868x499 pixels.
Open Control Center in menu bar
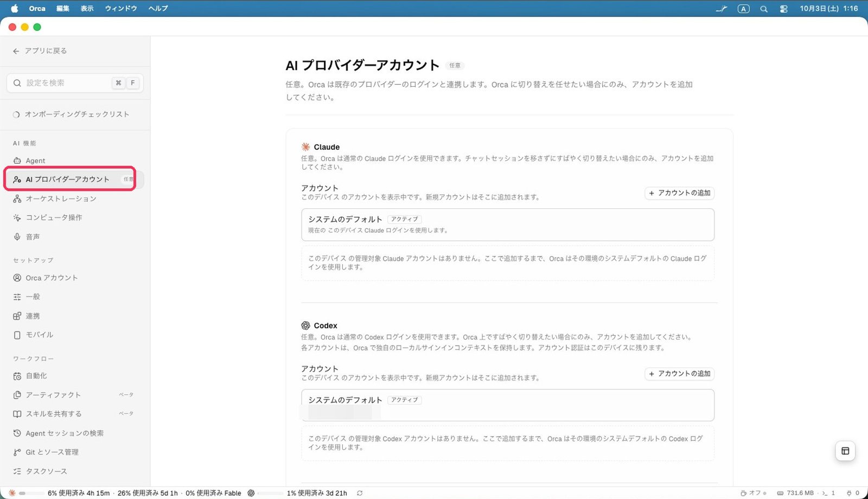click(x=783, y=9)
